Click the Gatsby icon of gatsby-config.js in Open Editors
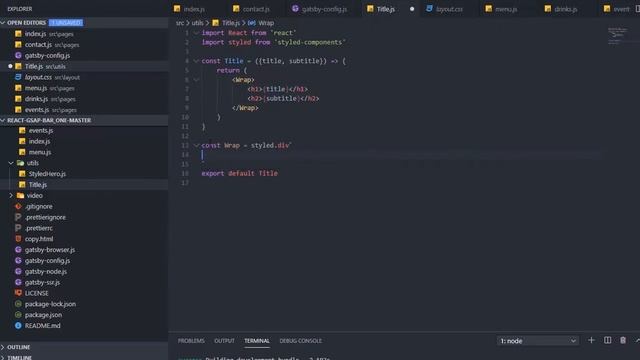The image size is (640, 360). (18, 55)
